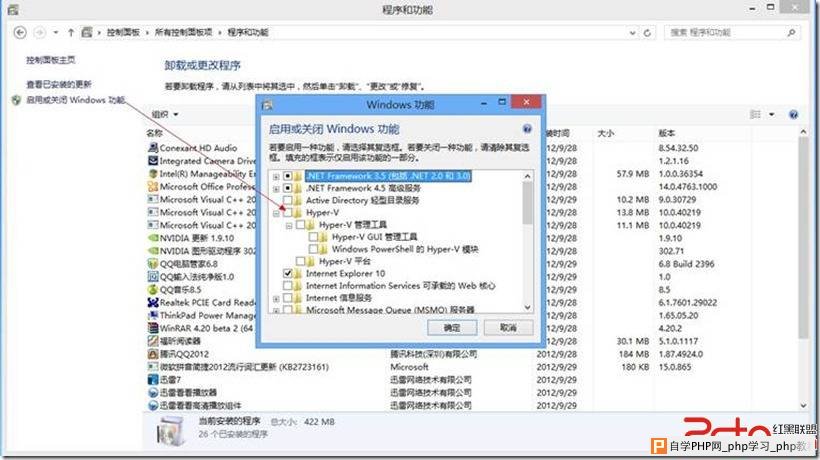The image size is (820, 460).
Task: Toggle the .NET Framework 4.5 高级服务 checkbox
Action: tap(288, 188)
